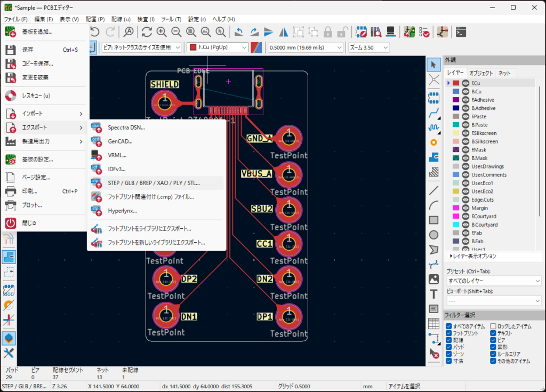Viewport: 546px width, 392px height.
Task: Select the draw circle tool
Action: coord(434,235)
